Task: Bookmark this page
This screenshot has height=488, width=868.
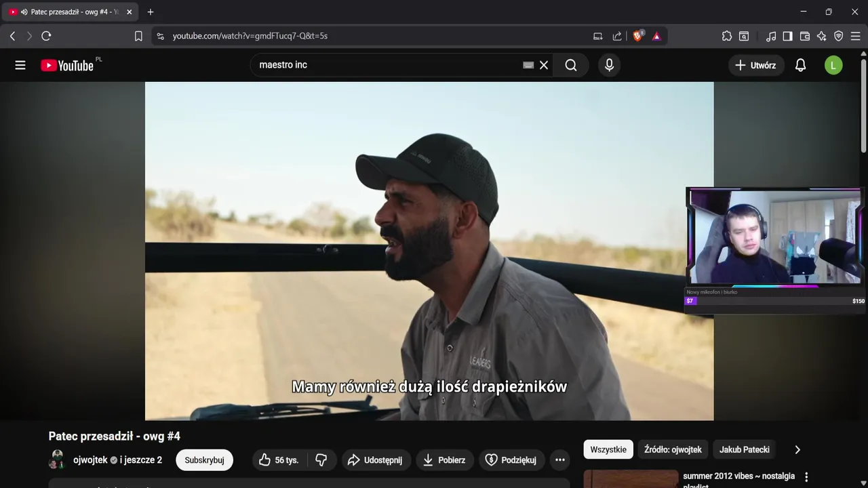Action: (x=138, y=36)
